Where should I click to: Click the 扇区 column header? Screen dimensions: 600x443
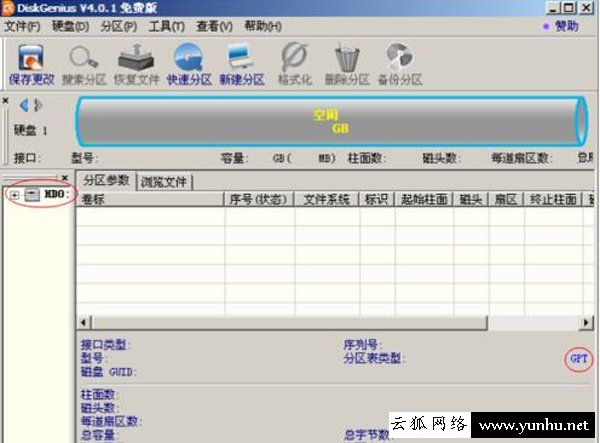click(x=505, y=199)
